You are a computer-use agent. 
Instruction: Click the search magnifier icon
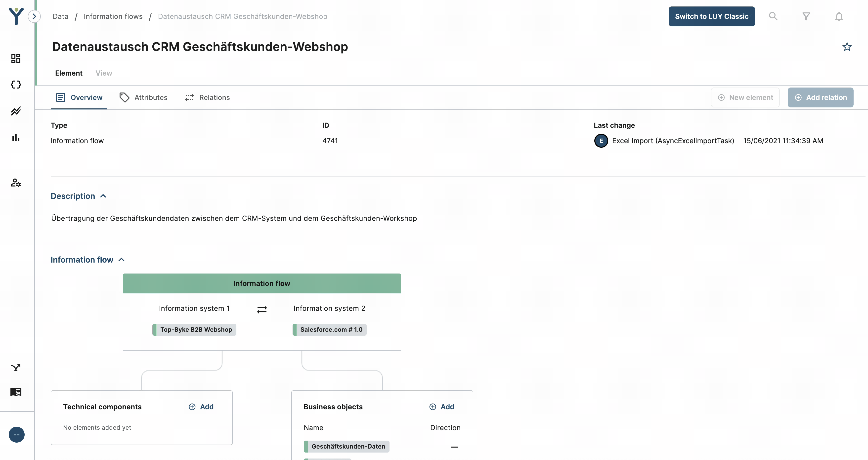click(773, 16)
